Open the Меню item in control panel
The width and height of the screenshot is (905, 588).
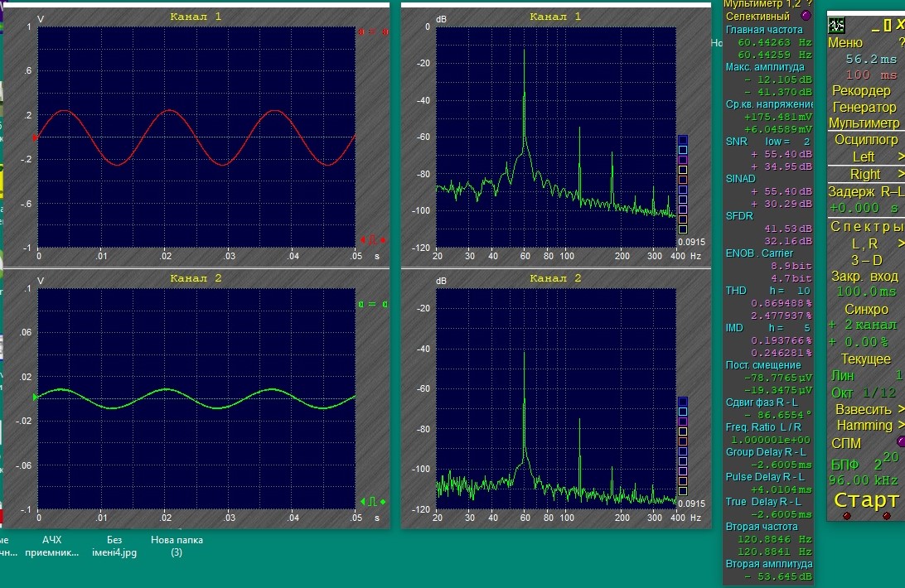tap(845, 43)
